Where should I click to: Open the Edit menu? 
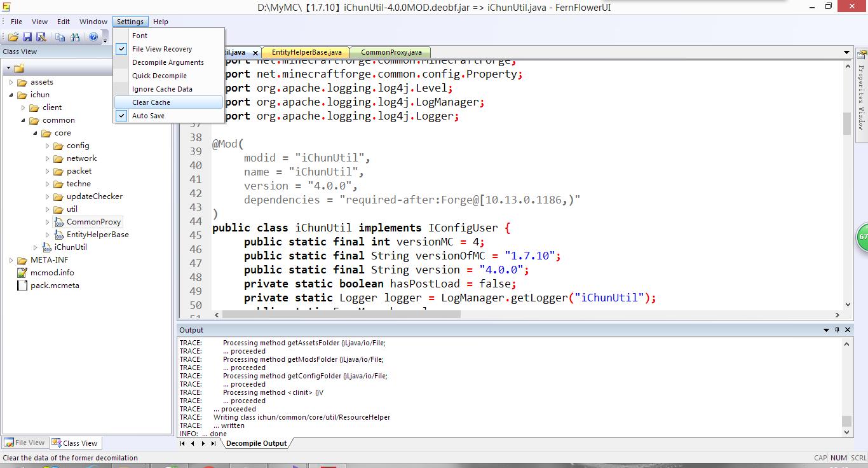pos(64,22)
